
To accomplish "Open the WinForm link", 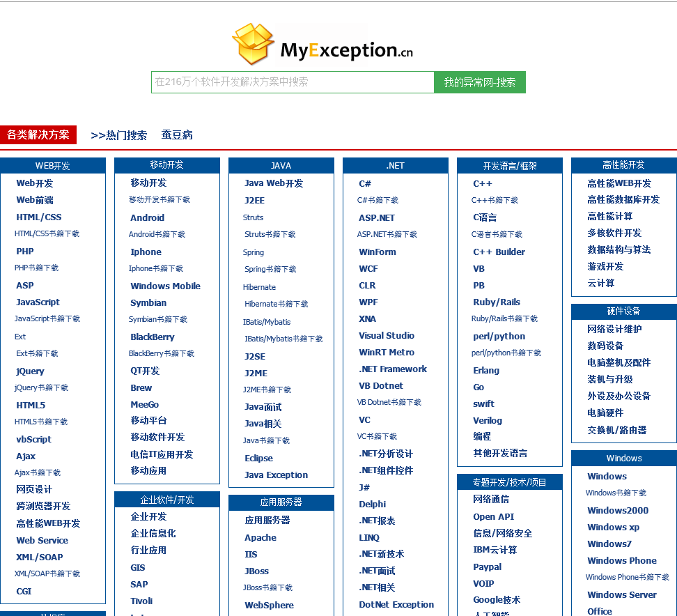I will click(378, 252).
